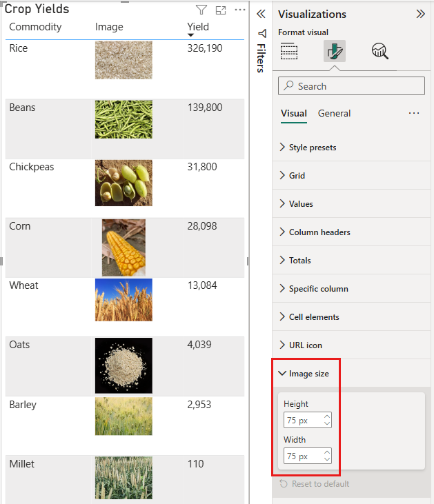Click the Filters funnel icon in the pane
The width and height of the screenshot is (434, 504).
click(262, 33)
